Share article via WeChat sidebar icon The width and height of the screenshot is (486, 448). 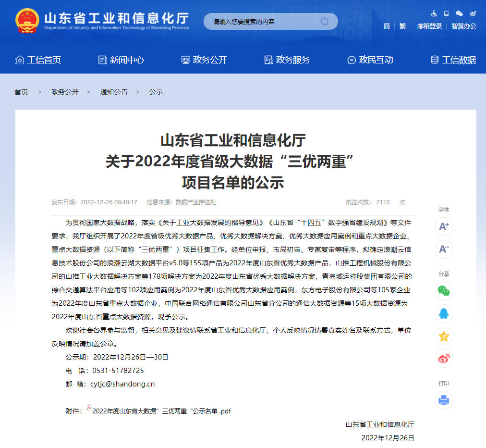(444, 291)
